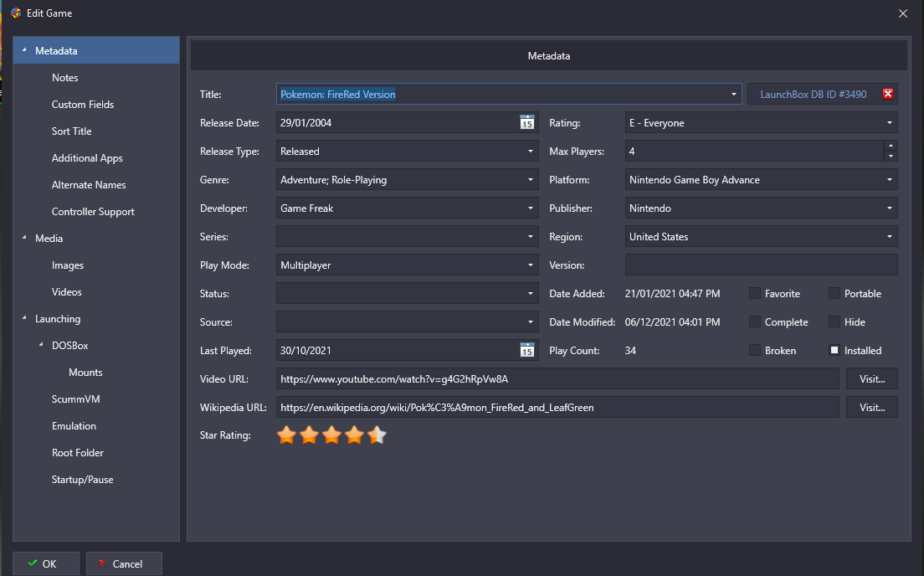Viewport: 924px width, 576px height.
Task: Set star rating to two stars
Action: (x=309, y=435)
